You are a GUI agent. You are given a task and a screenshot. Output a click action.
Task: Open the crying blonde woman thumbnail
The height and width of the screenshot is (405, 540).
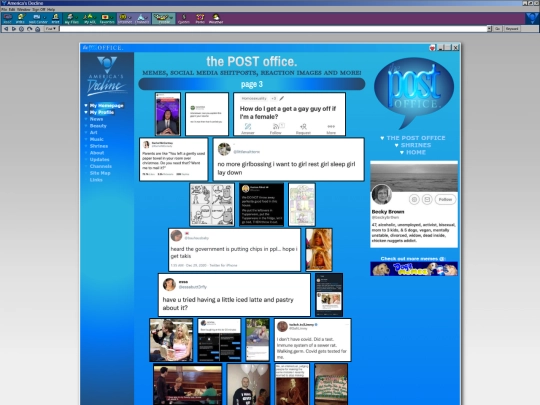point(319,250)
